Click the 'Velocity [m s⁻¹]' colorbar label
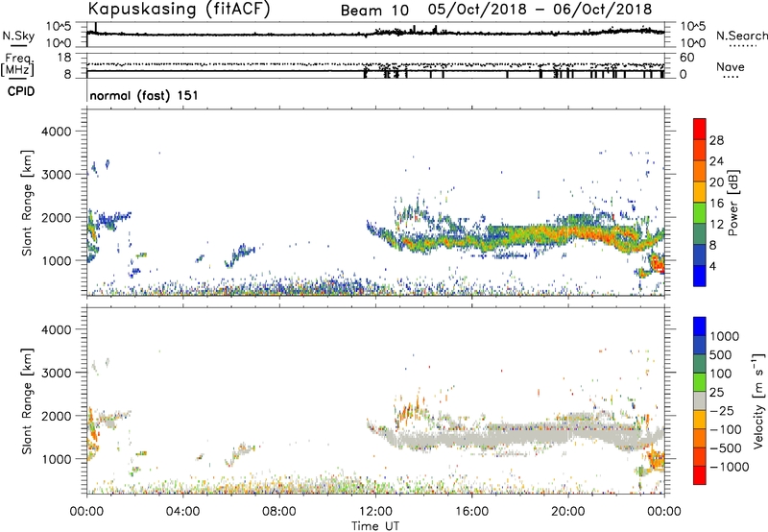The height and width of the screenshot is (532, 768). pyautogui.click(x=758, y=400)
